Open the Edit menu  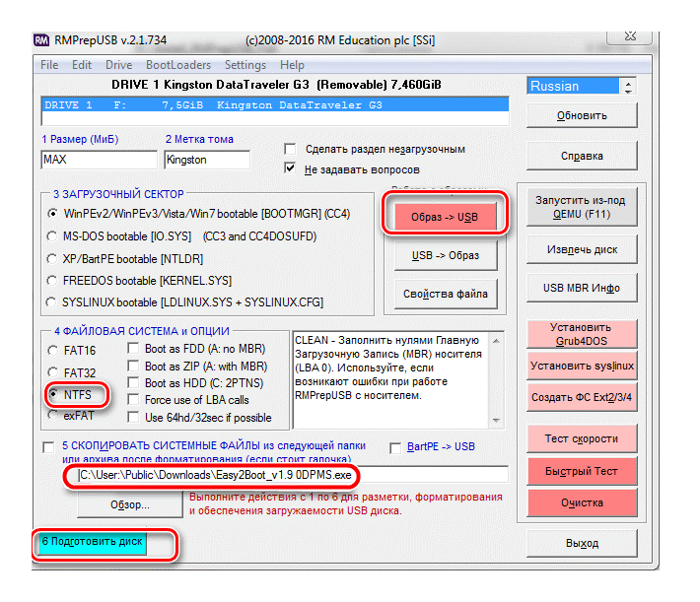tap(82, 65)
